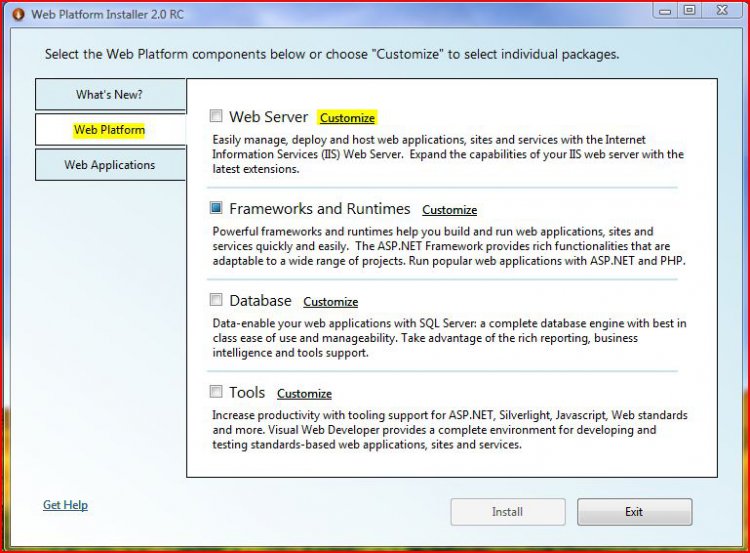Click the Database heading text

click(260, 300)
